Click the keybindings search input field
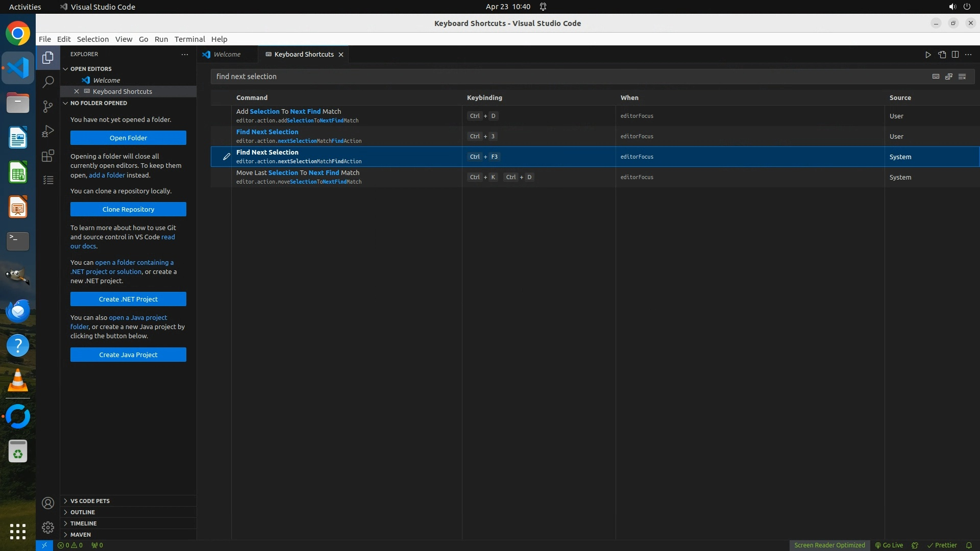 coord(561,77)
